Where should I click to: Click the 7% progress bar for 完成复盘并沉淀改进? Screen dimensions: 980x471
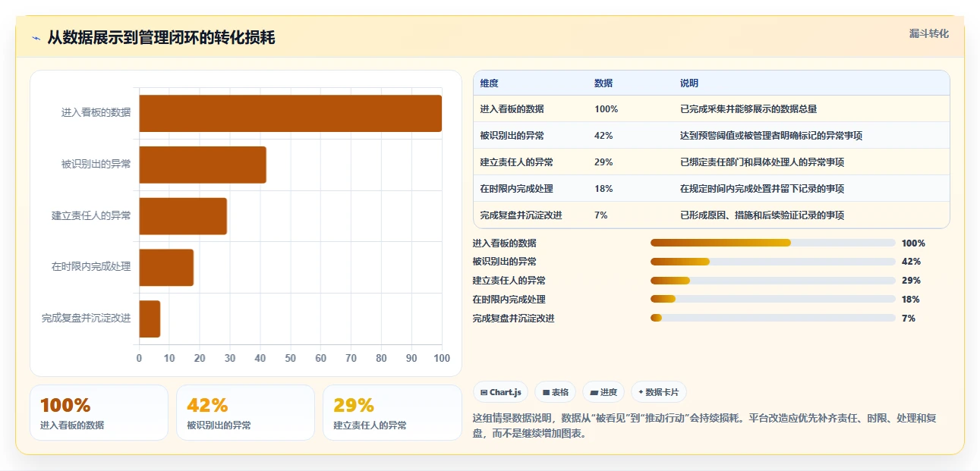[773, 319]
